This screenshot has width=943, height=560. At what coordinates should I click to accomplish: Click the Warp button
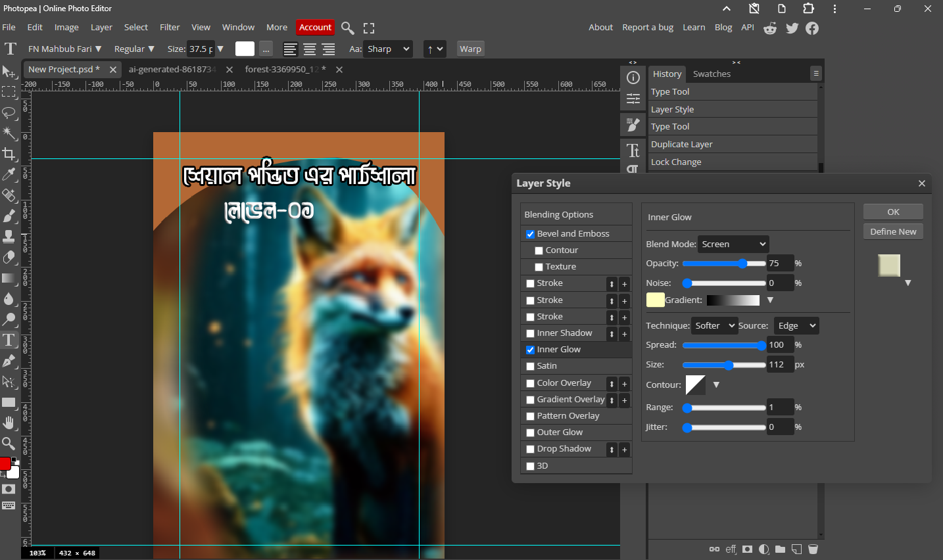click(470, 49)
